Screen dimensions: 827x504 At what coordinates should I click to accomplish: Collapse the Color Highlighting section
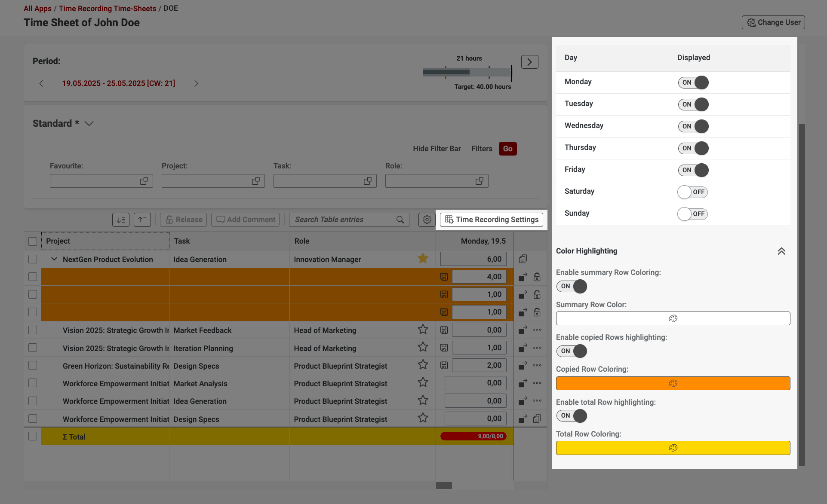[781, 251]
